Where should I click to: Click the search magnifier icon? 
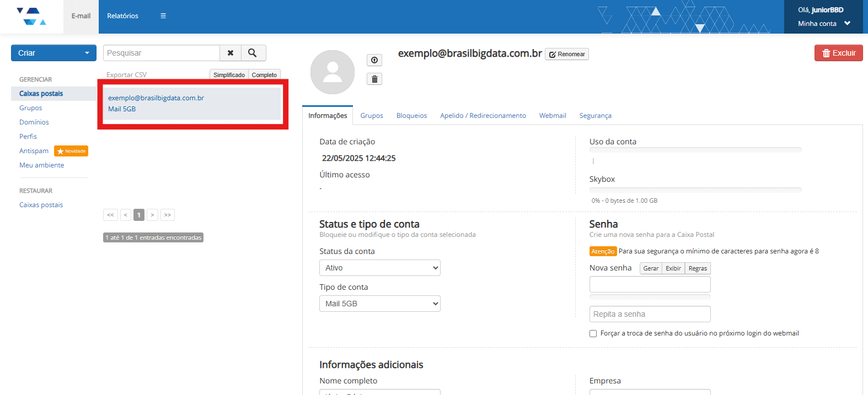[252, 53]
